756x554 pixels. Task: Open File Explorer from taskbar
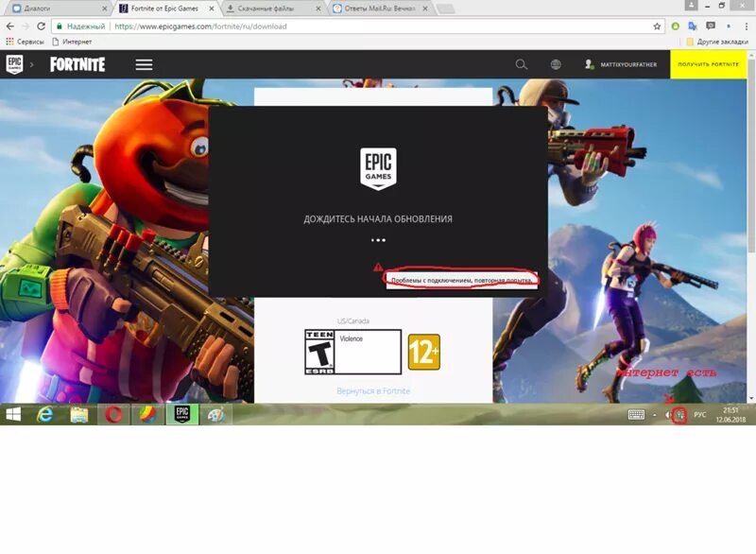click(79, 414)
